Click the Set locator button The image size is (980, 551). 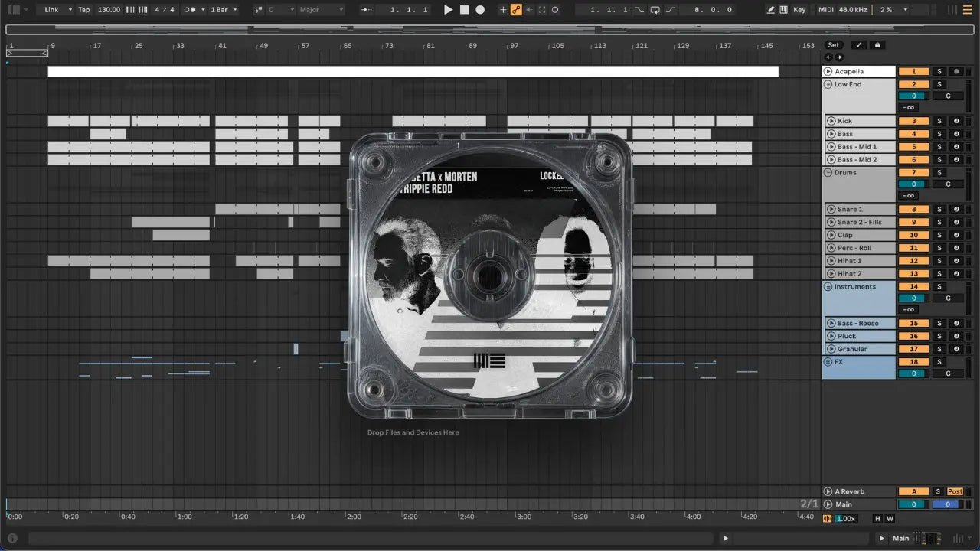[x=834, y=45]
